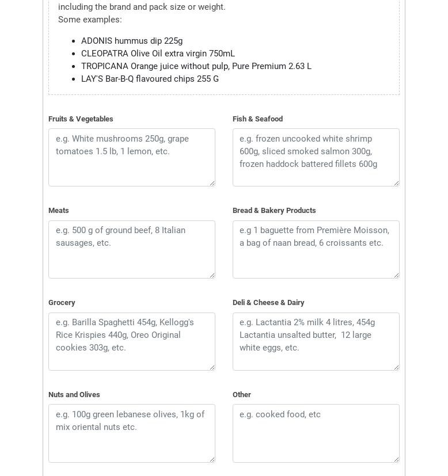Click the Nuts and Olives text area

(131, 433)
